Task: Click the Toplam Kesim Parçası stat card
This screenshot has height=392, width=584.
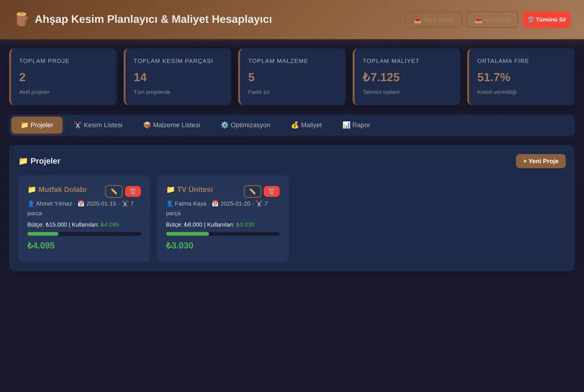Action: click(178, 77)
